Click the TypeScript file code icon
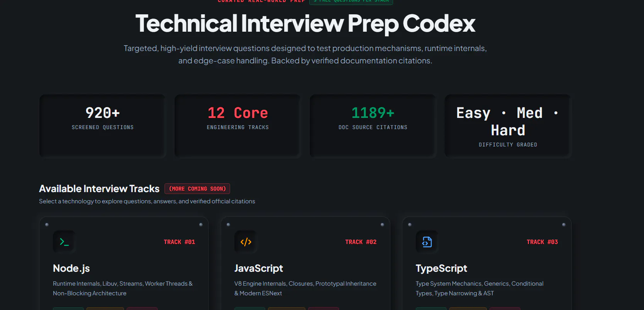The height and width of the screenshot is (310, 644). 427,242
